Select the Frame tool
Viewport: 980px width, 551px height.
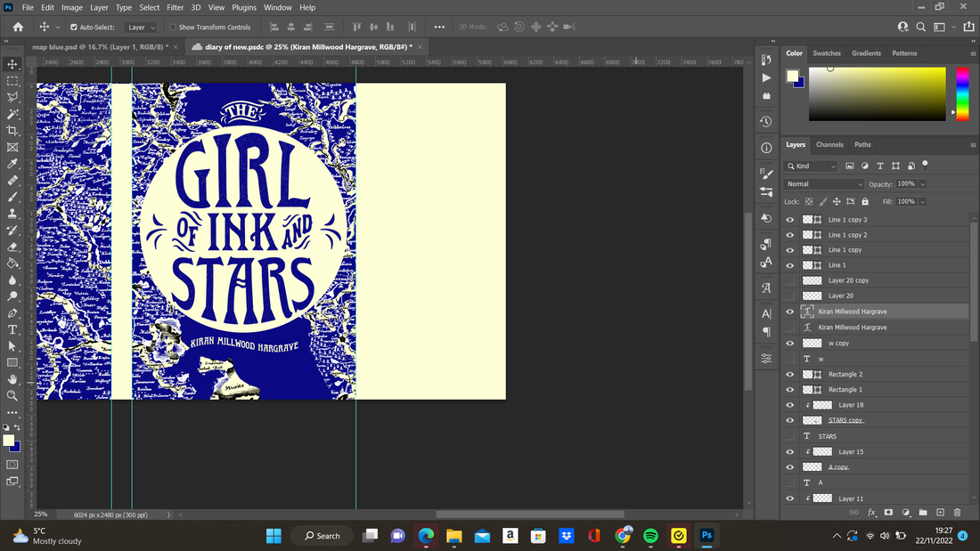[12, 148]
